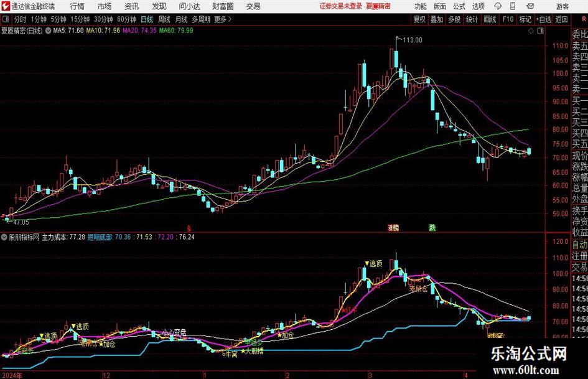The image size is (588, 379).
Task: Click the MA10: 71.96 indicator value
Action: 103,30
